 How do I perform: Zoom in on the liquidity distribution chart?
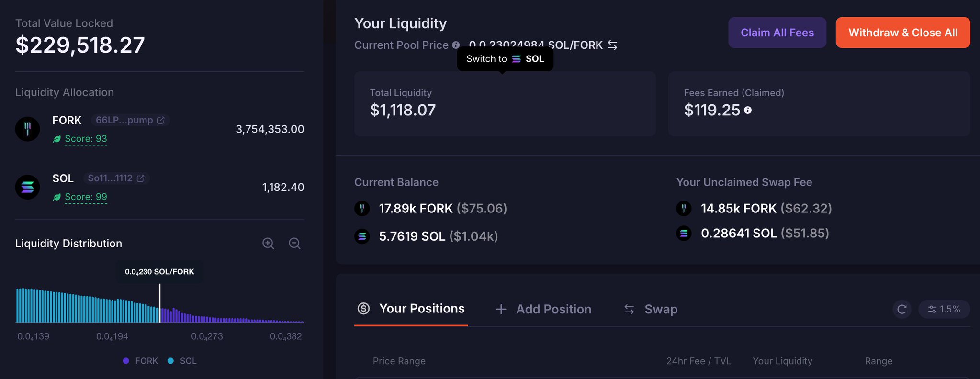click(268, 244)
